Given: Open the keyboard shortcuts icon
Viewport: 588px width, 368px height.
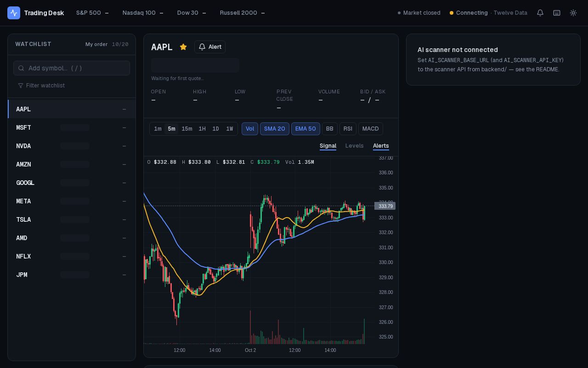Looking at the screenshot, I should (x=557, y=13).
